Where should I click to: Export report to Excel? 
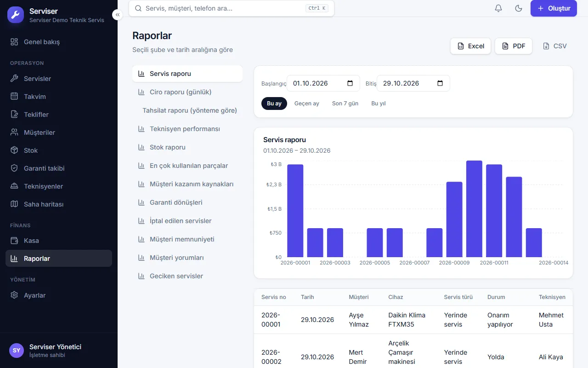tap(470, 46)
